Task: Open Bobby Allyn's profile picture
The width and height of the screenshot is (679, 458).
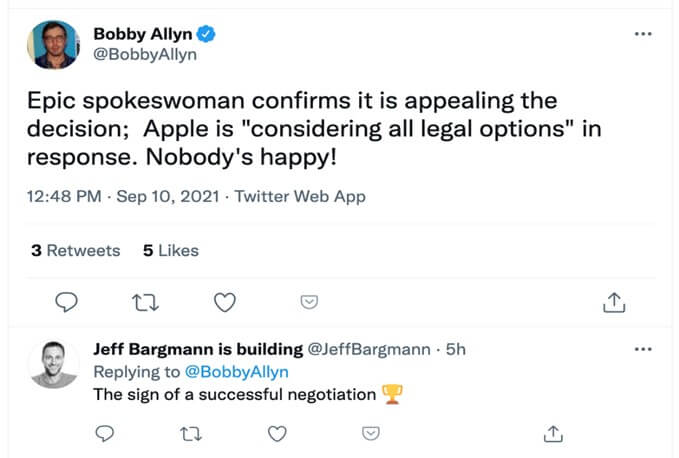Action: [x=53, y=45]
